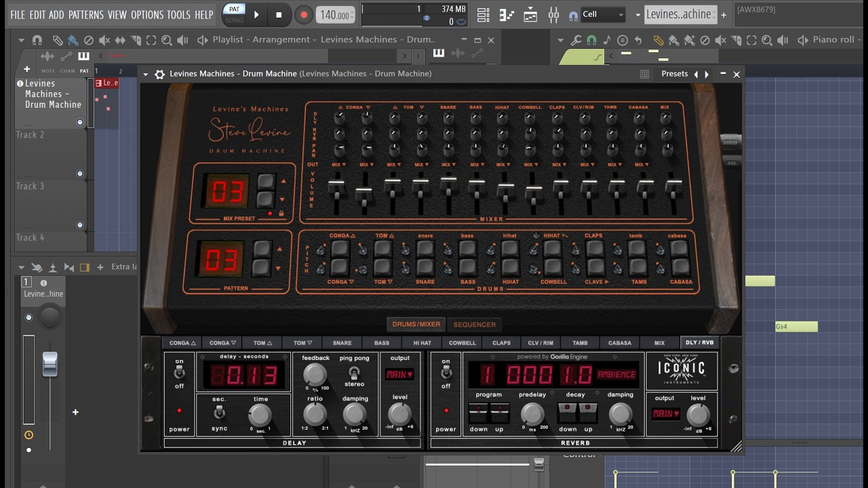Start playback with Play button
This screenshot has width=868, height=488.
tap(256, 14)
